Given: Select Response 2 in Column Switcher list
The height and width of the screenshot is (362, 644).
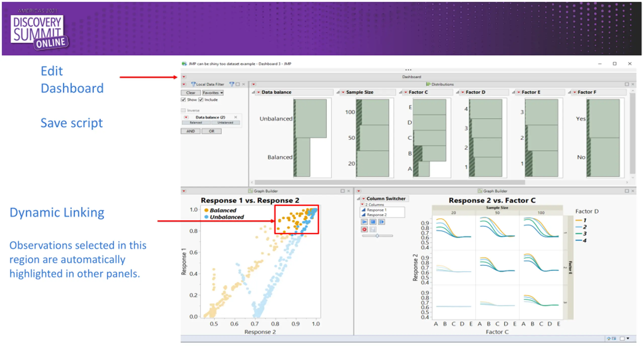Looking at the screenshot, I should click(x=376, y=215).
